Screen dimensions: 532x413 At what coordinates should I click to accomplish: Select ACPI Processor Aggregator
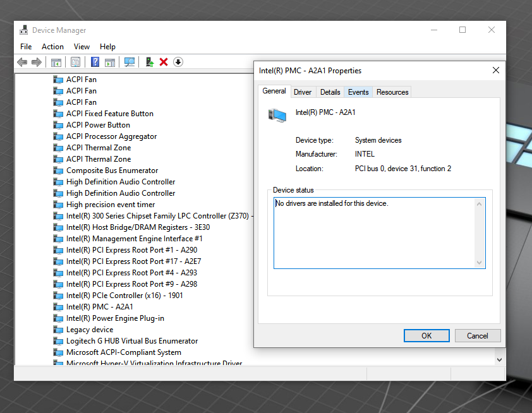pyautogui.click(x=111, y=136)
